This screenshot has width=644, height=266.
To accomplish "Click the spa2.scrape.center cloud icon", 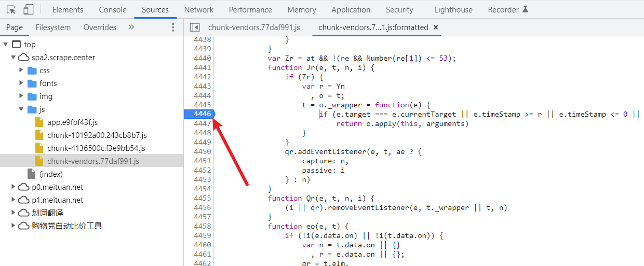I will click(x=23, y=58).
